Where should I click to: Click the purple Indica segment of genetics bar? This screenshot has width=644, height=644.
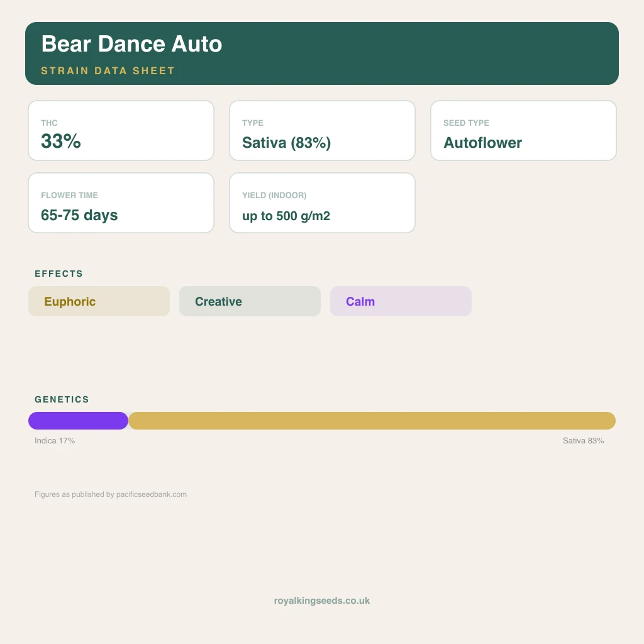78,421
